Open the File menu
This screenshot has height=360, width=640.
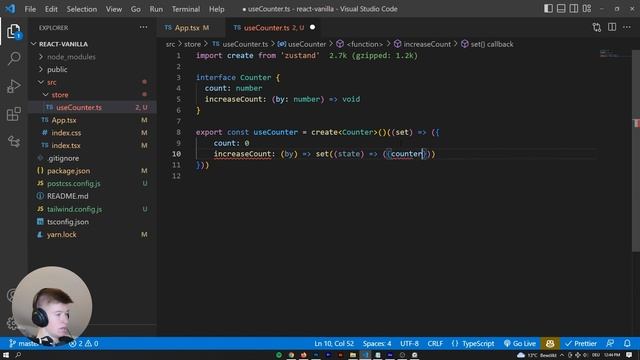[30, 9]
